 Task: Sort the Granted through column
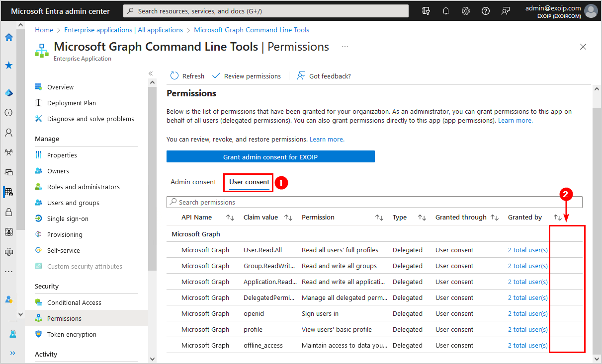point(494,218)
